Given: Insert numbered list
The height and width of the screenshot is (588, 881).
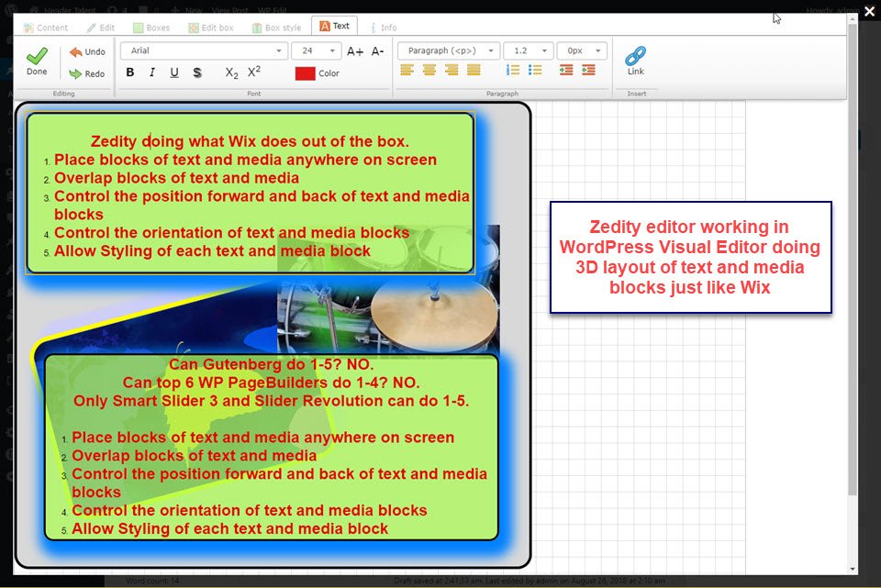Looking at the screenshot, I should pyautogui.click(x=512, y=71).
